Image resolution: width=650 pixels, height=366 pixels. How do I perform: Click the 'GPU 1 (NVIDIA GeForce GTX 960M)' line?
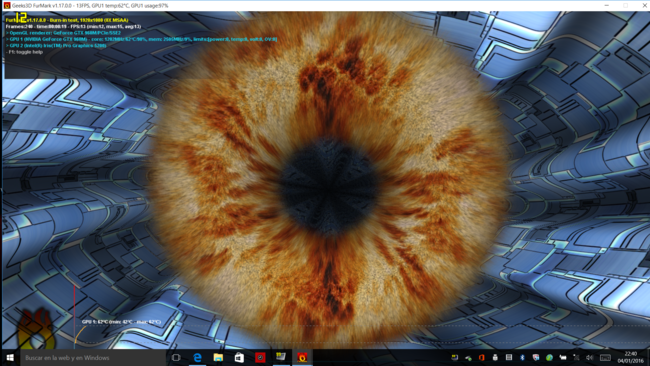pos(141,39)
